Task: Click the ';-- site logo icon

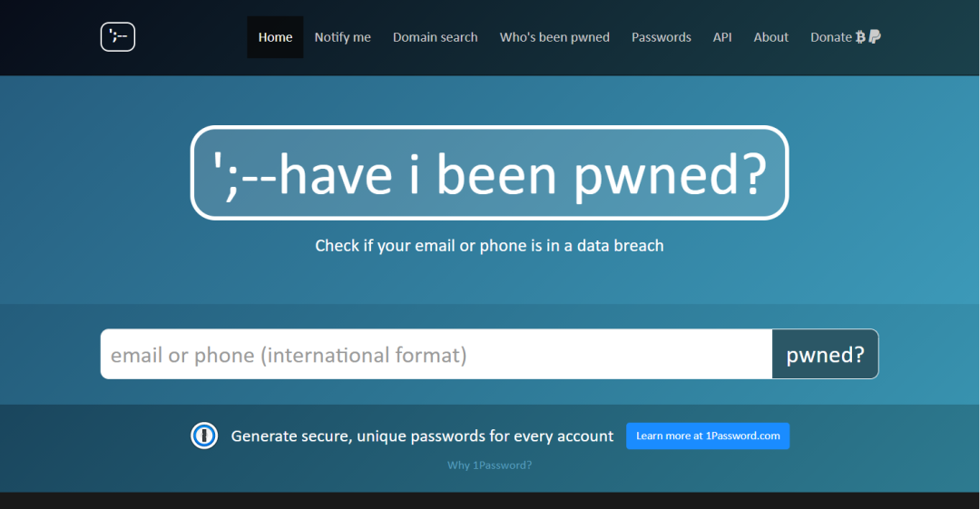Action: (118, 37)
